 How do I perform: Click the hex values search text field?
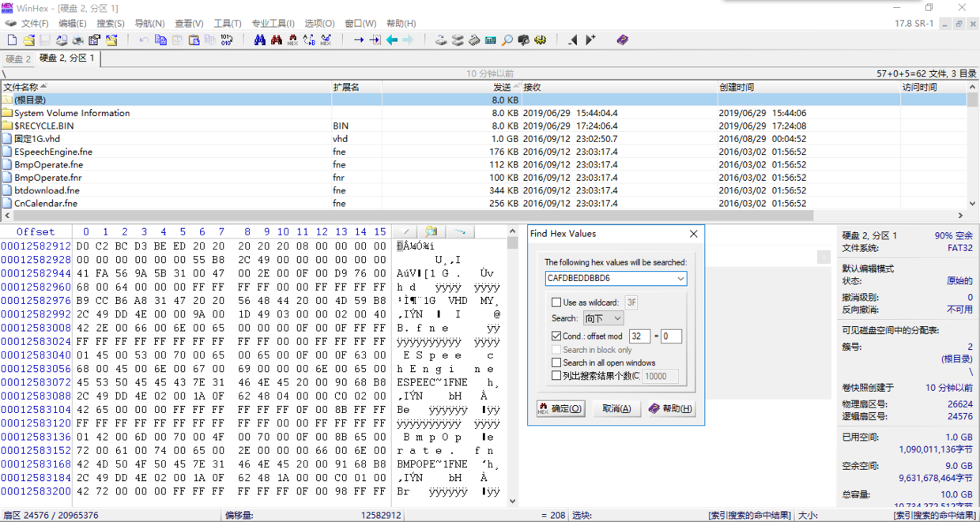tap(610, 278)
